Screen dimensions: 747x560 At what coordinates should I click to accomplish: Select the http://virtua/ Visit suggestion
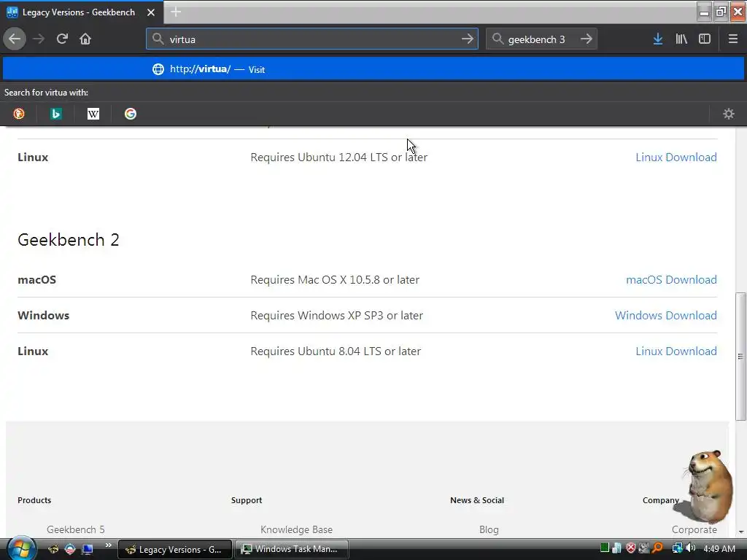373,69
